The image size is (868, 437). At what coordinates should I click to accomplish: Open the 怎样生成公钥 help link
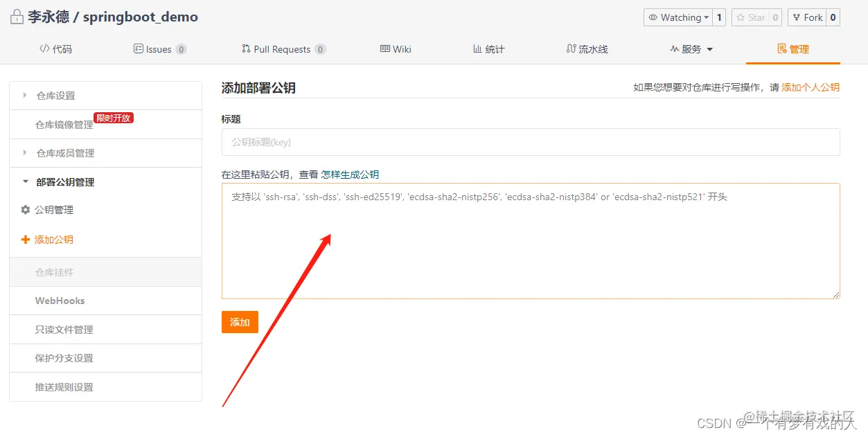350,175
